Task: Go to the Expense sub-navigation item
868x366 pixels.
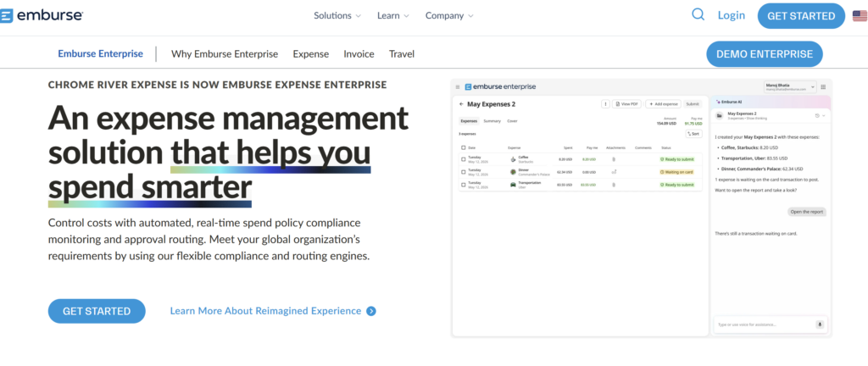Action: click(x=310, y=54)
